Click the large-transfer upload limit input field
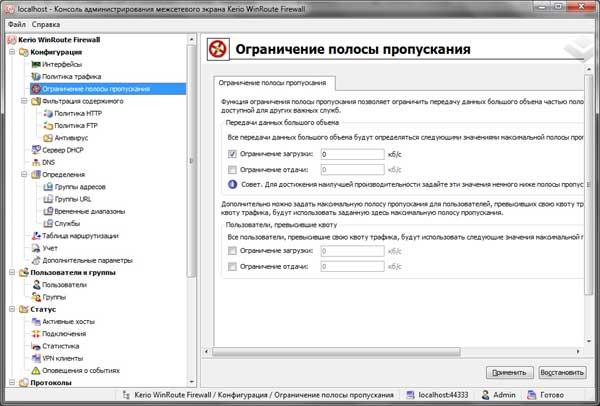The width and height of the screenshot is (600, 406). 352,170
